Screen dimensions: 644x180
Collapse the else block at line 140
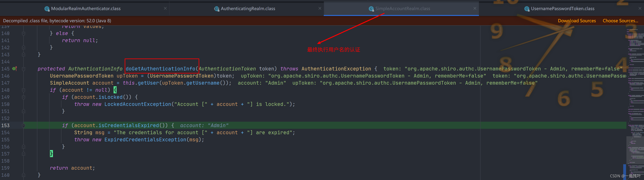tap(23, 33)
